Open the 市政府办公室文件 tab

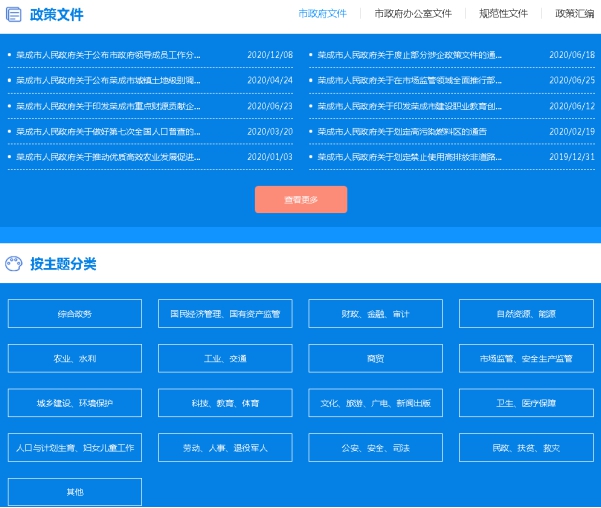coord(412,14)
